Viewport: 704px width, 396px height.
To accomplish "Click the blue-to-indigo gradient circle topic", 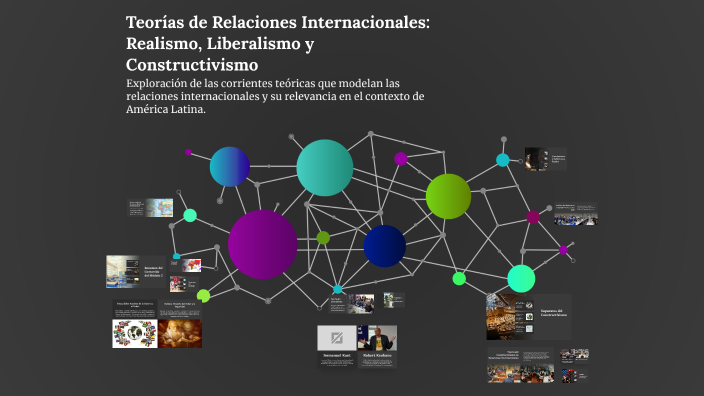I will [x=230, y=167].
